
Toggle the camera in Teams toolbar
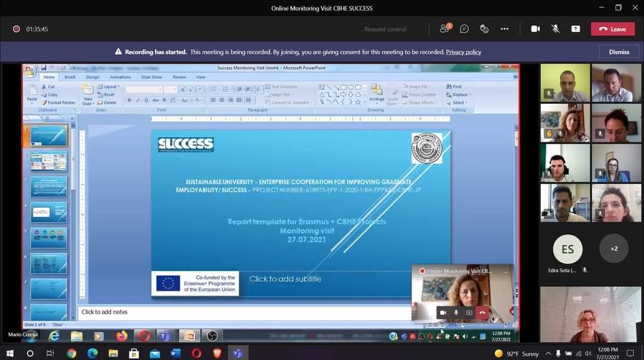tap(535, 29)
